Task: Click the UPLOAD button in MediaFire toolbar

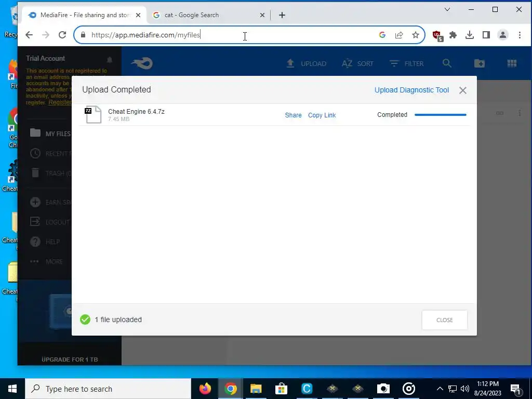Action: [x=307, y=63]
